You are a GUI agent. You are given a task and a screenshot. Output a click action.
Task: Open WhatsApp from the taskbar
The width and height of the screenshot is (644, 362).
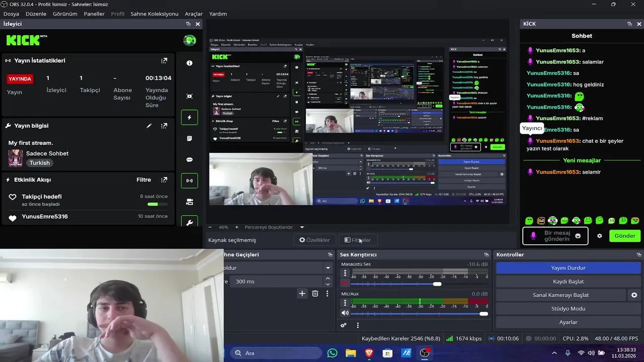coord(333,353)
